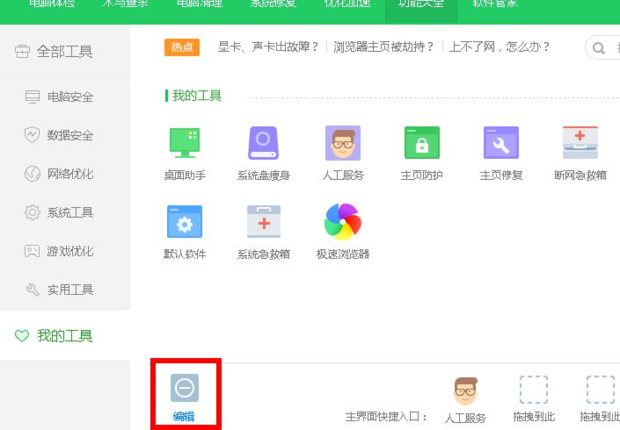Open the 浏览器主页被劫持？ hot topic link
This screenshot has height=430, width=620.
(384, 47)
